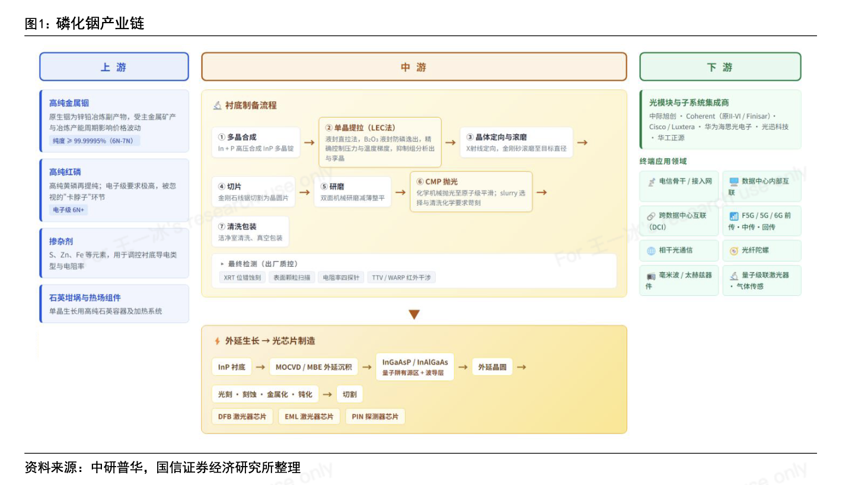868x485 pixels.
Task: Expand the 最终检测（出厂质控）row
Action: click(x=414, y=271)
